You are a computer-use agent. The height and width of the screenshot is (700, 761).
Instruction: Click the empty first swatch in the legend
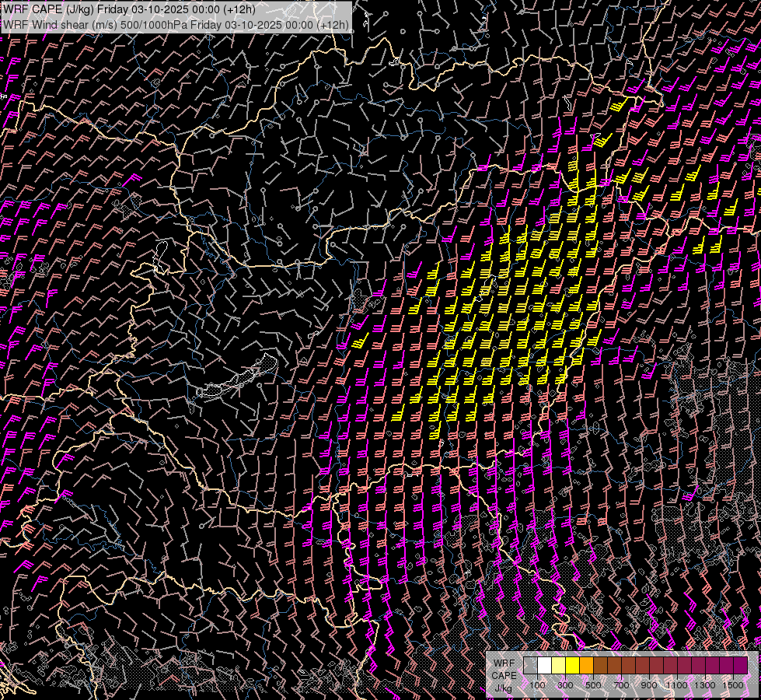530,665
